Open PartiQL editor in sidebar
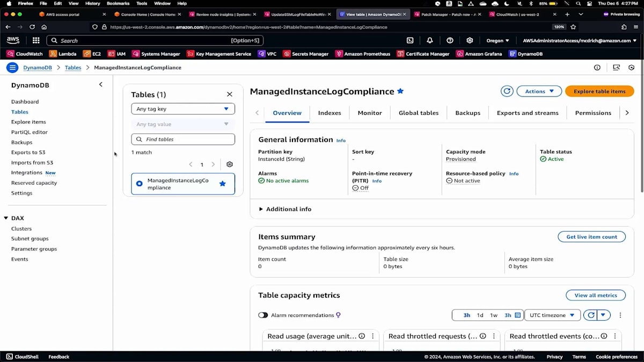 pos(30,132)
